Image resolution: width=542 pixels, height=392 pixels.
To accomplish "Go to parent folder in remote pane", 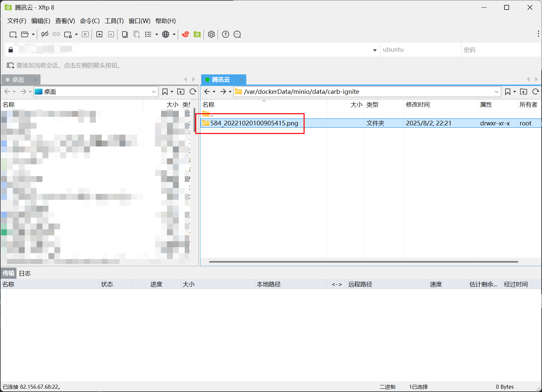I will [x=524, y=92].
